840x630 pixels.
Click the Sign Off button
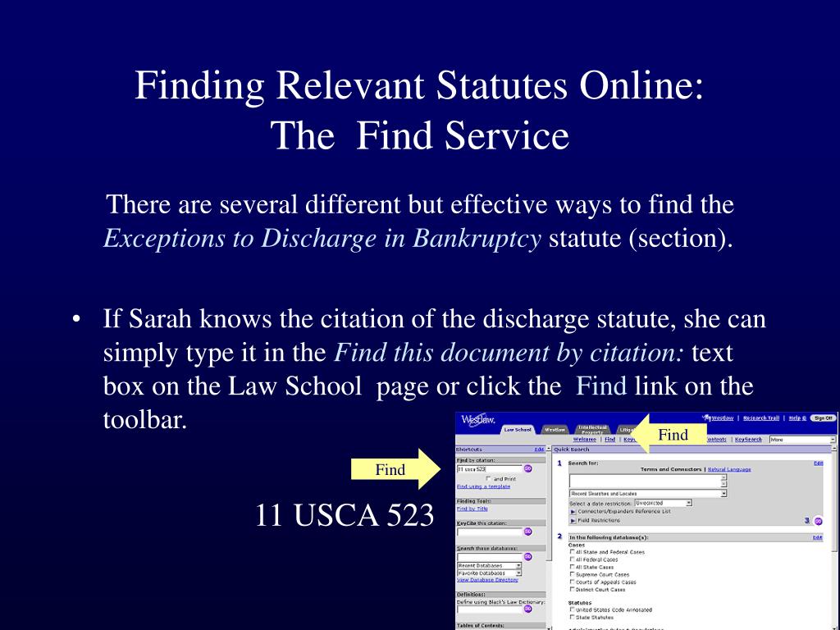(823, 418)
